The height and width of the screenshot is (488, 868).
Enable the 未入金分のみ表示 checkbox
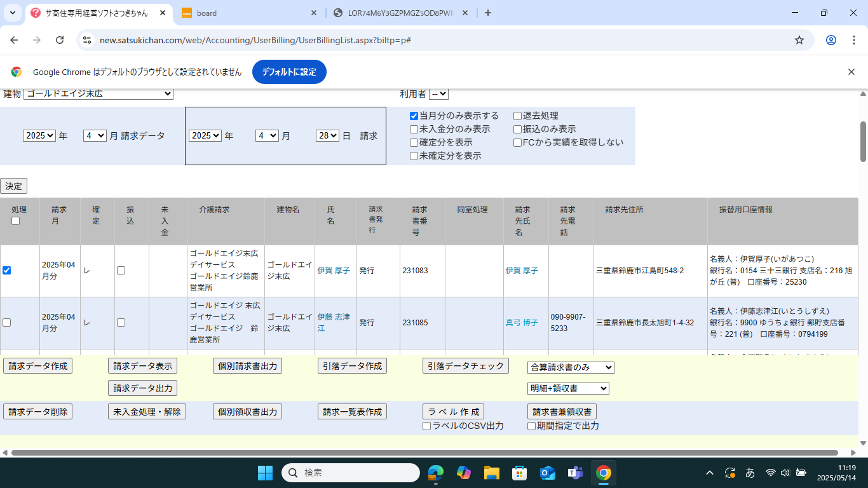click(x=414, y=130)
